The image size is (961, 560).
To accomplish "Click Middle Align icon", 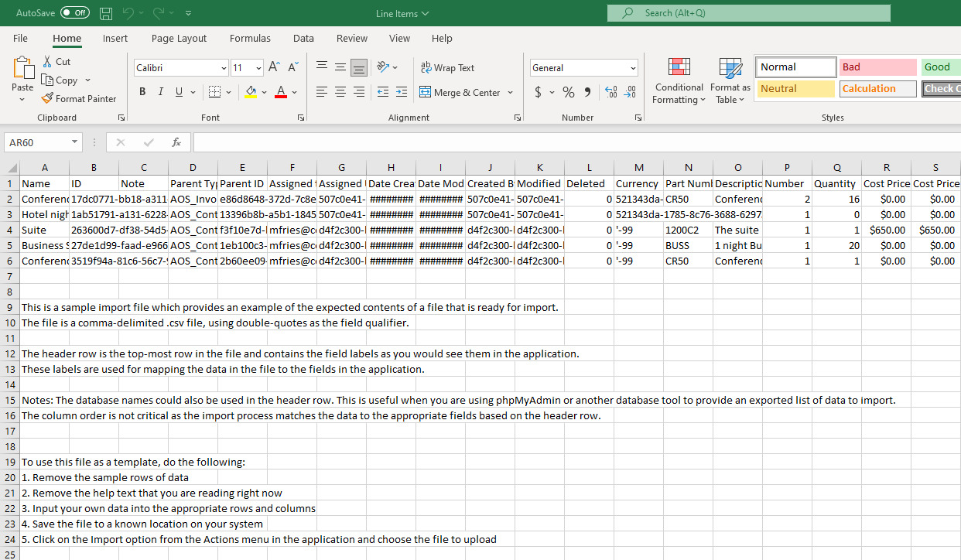I will 340,67.
